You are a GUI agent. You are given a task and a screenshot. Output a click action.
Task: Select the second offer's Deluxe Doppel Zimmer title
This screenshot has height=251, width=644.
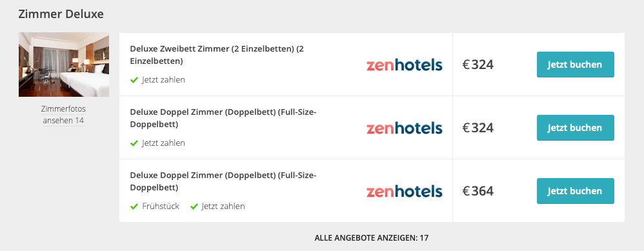[223, 118]
